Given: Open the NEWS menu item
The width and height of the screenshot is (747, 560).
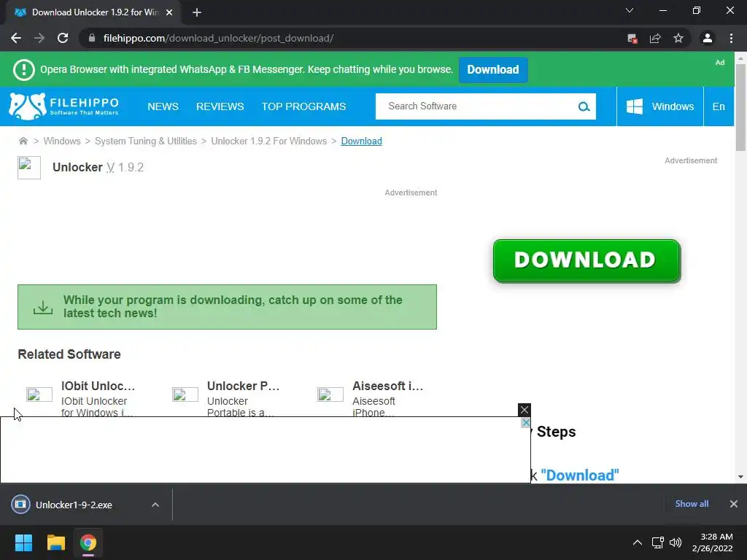Looking at the screenshot, I should point(163,106).
